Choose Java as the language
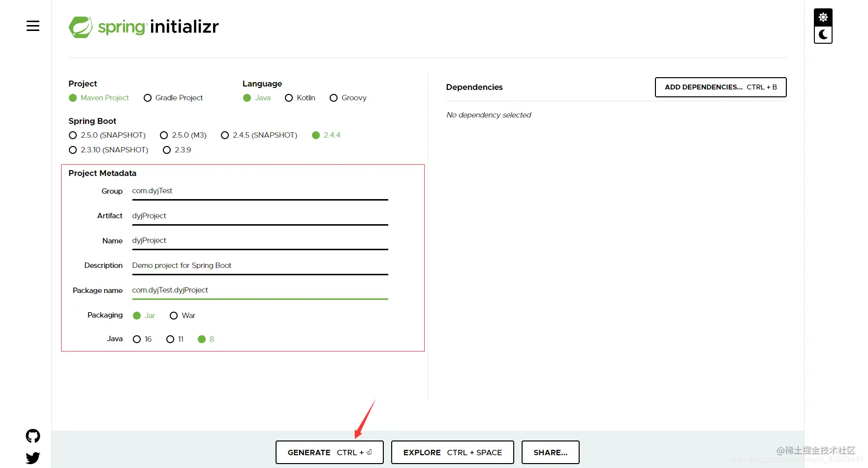868x468 pixels. point(257,98)
